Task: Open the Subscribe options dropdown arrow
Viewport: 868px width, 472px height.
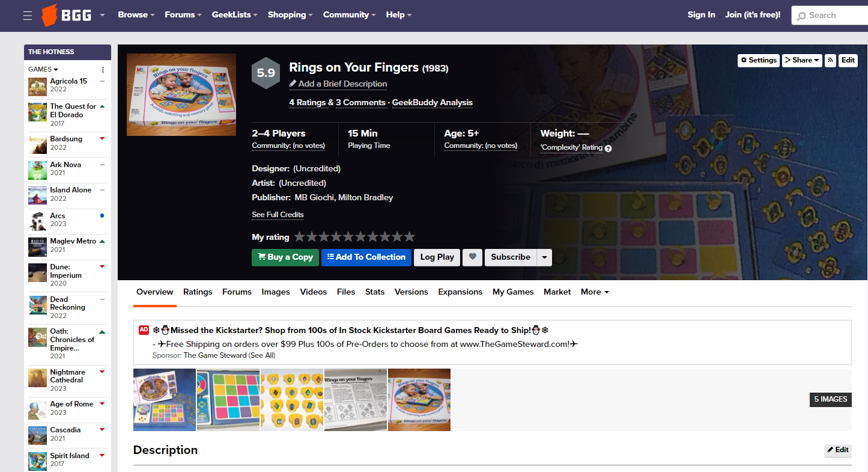Action: (544, 257)
